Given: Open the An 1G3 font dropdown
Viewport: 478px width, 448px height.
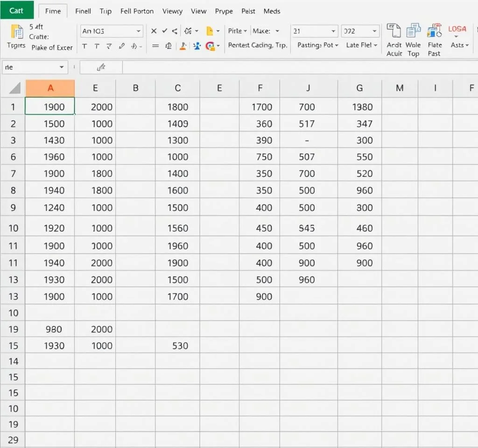Looking at the screenshot, I should pos(139,31).
